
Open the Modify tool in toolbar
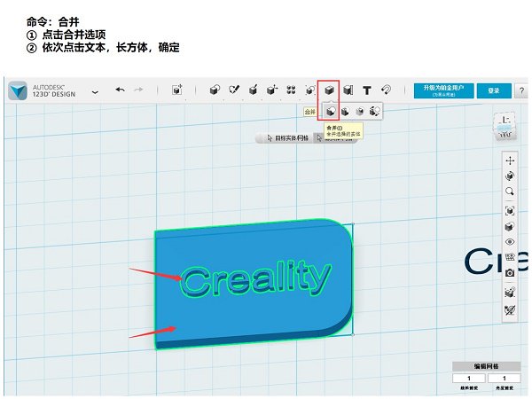(272, 90)
